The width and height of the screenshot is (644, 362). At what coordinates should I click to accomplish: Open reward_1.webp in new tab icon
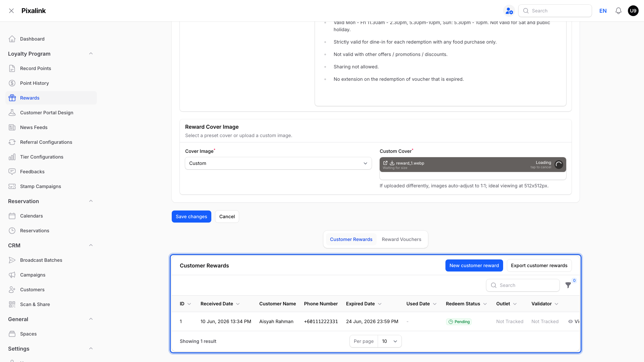pos(385,163)
